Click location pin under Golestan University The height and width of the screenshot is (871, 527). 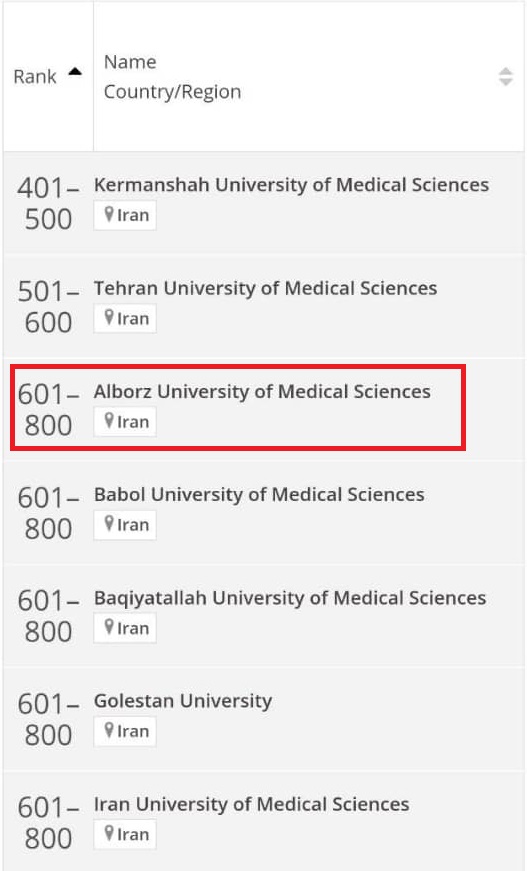[109, 730]
